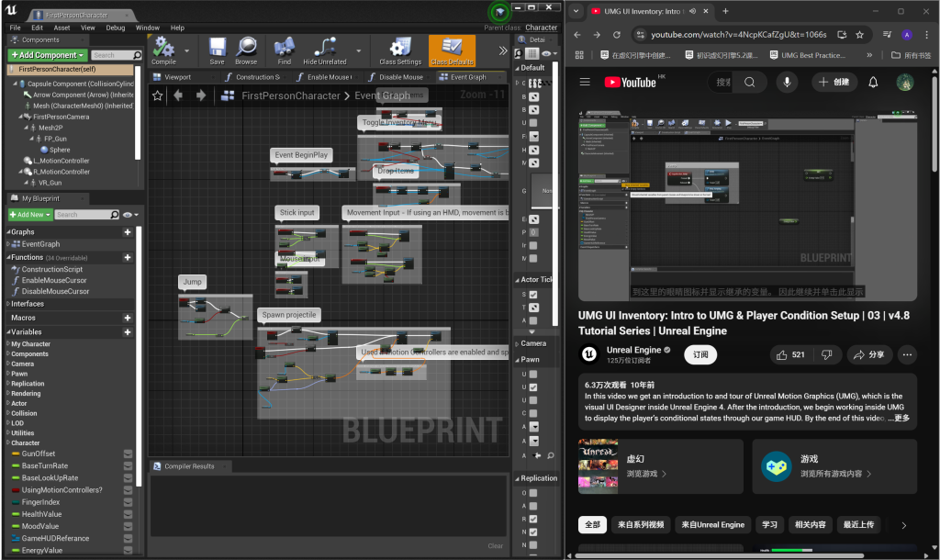Image resolution: width=940 pixels, height=560 pixels.
Task: Go back in graph navigation history
Action: click(x=178, y=95)
